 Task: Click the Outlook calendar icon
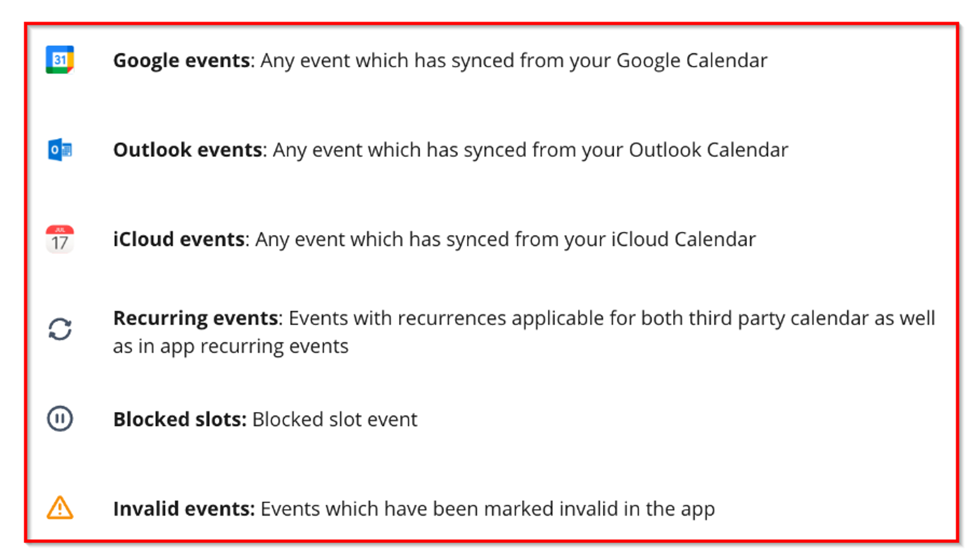point(59,149)
